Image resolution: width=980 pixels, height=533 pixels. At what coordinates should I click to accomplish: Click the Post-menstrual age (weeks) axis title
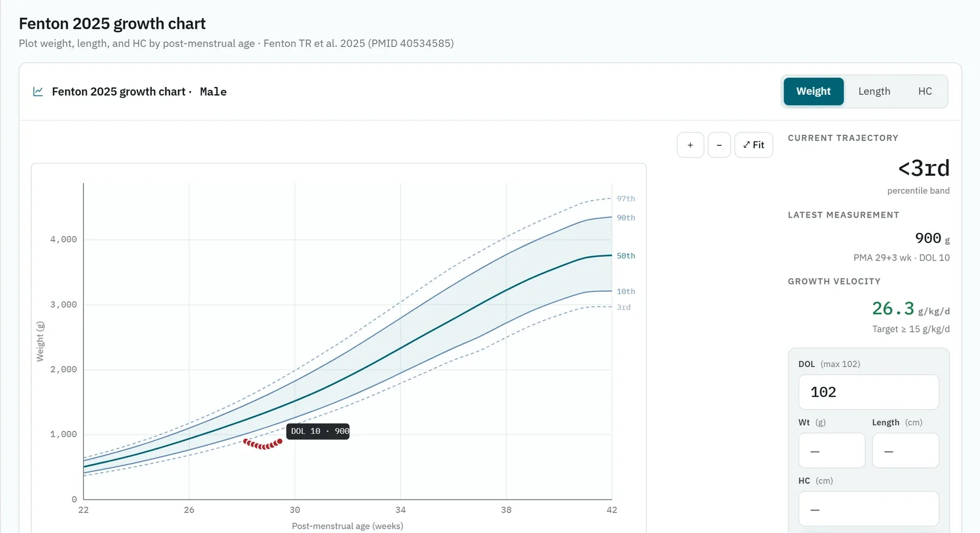click(348, 526)
